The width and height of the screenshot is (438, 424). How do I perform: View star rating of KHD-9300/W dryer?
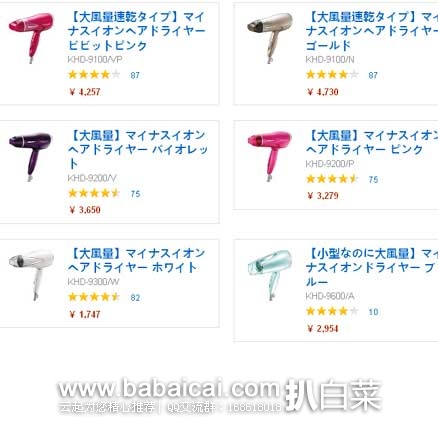(94, 297)
